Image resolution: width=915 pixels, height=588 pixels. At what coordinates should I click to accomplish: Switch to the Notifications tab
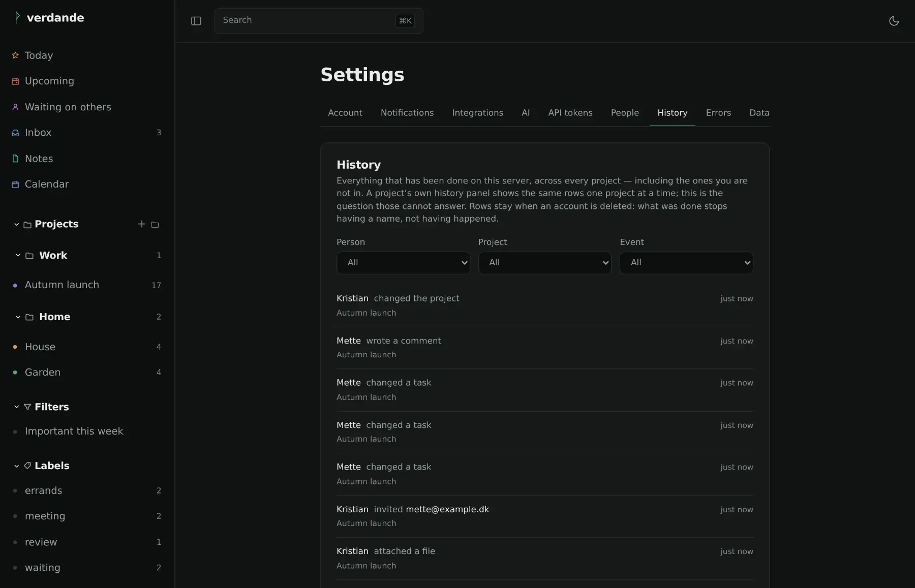pos(407,113)
